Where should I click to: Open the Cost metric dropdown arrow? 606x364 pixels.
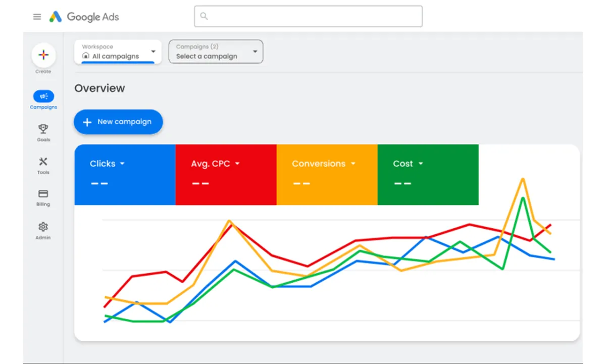click(421, 164)
